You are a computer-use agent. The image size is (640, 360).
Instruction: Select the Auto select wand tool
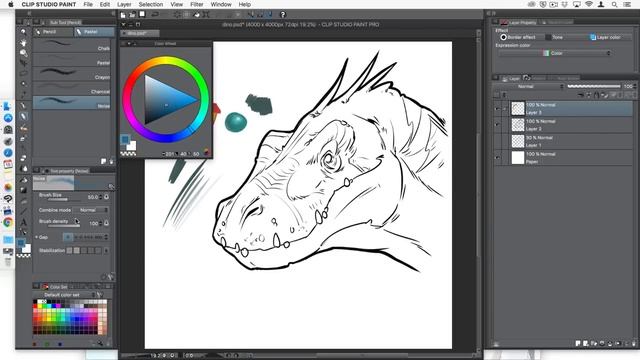(x=23, y=84)
